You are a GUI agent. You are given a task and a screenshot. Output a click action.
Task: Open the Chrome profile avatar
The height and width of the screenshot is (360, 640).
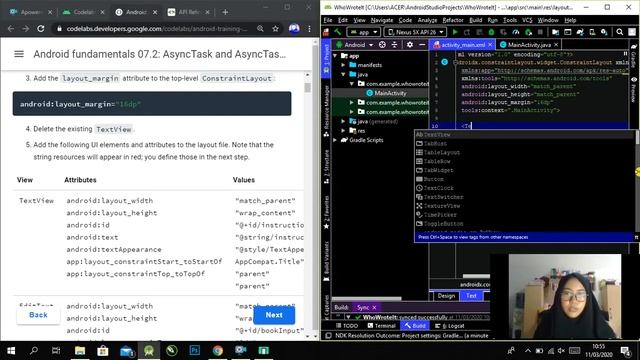click(294, 29)
